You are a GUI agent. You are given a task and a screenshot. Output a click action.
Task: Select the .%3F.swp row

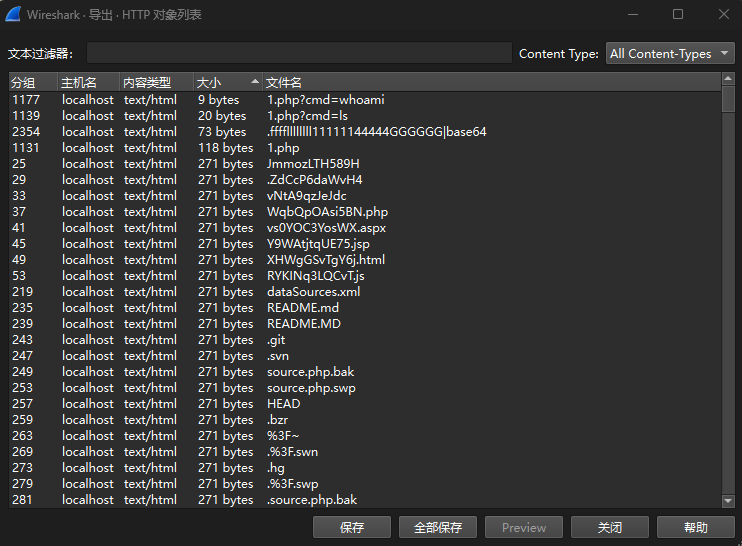click(365, 484)
